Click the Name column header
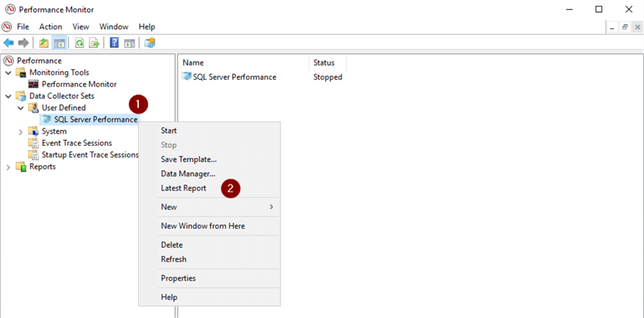This screenshot has height=318, width=644. pyautogui.click(x=244, y=63)
